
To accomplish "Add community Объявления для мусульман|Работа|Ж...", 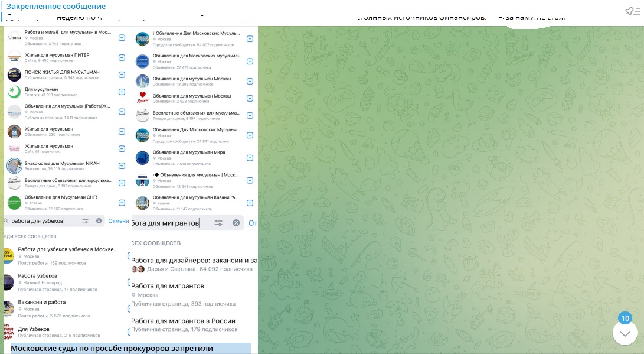I will (122, 112).
